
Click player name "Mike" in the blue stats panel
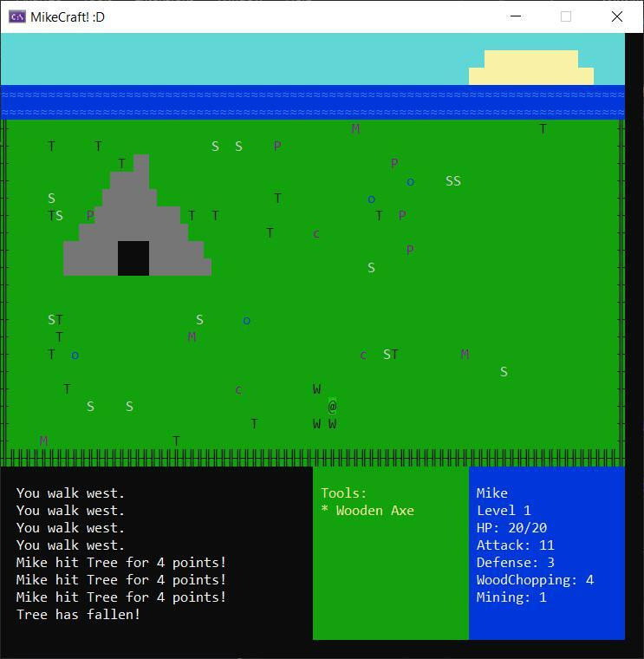tap(492, 493)
